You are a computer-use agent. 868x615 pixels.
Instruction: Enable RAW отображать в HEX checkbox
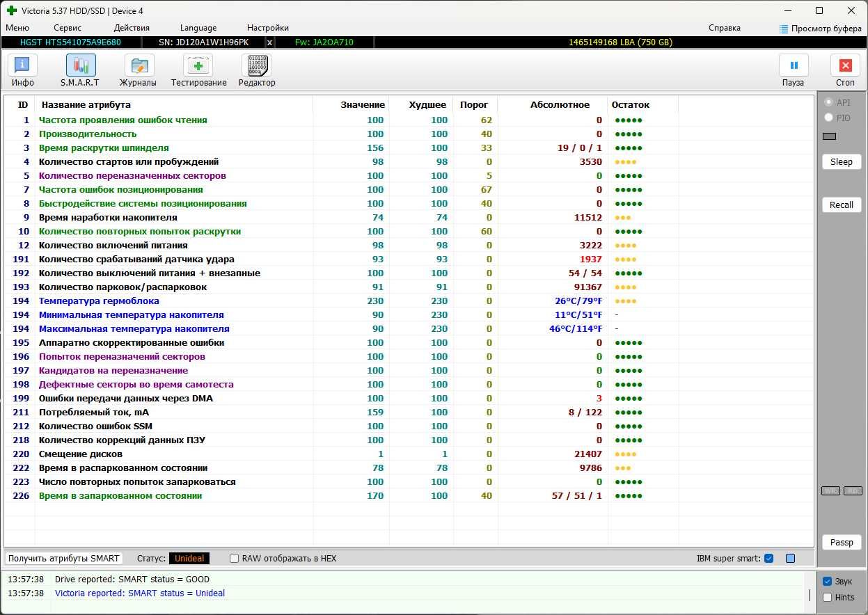[234, 558]
